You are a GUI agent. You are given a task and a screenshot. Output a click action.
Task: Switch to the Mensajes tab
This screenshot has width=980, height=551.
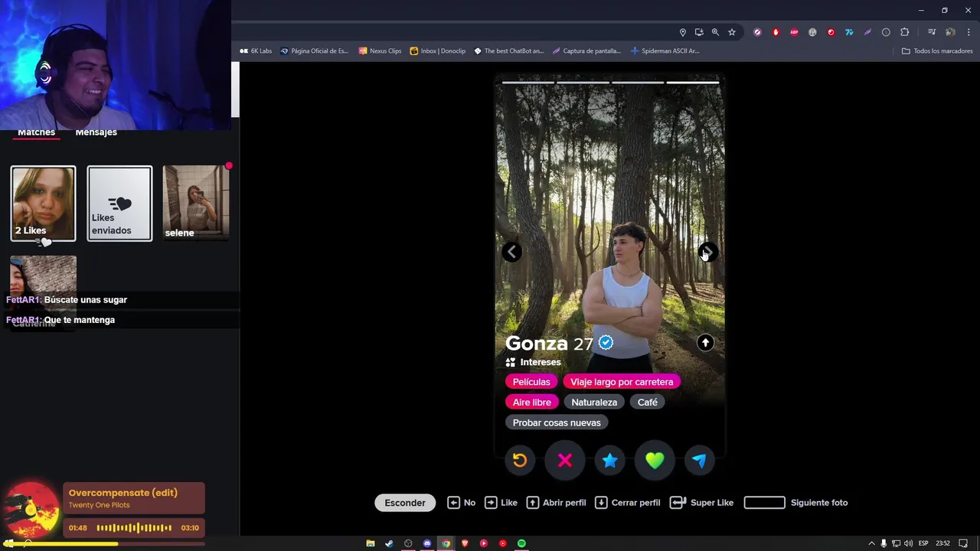(x=96, y=132)
